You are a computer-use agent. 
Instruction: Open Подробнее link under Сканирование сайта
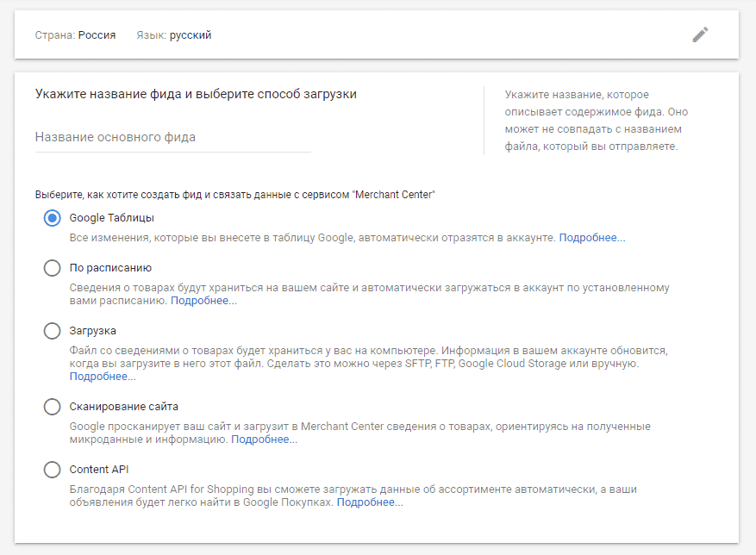tap(265, 440)
